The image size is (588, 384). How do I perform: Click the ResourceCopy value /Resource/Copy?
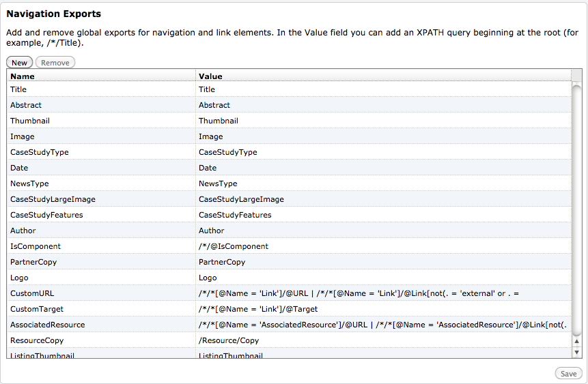tap(229, 340)
